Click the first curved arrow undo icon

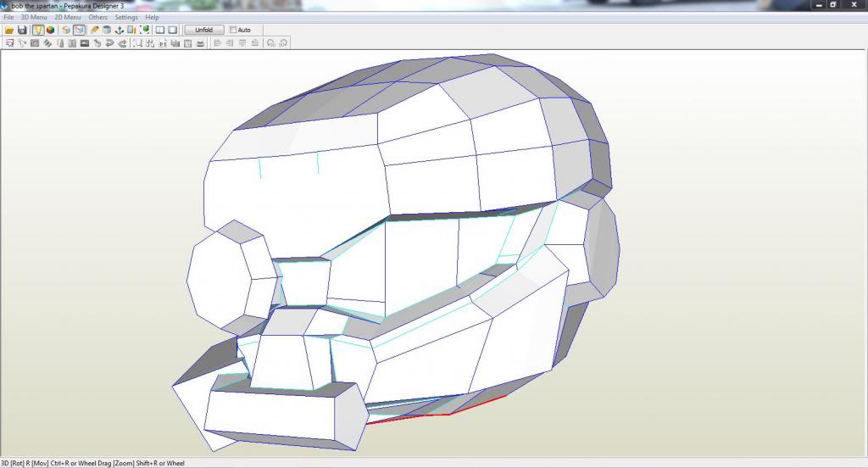click(x=109, y=43)
